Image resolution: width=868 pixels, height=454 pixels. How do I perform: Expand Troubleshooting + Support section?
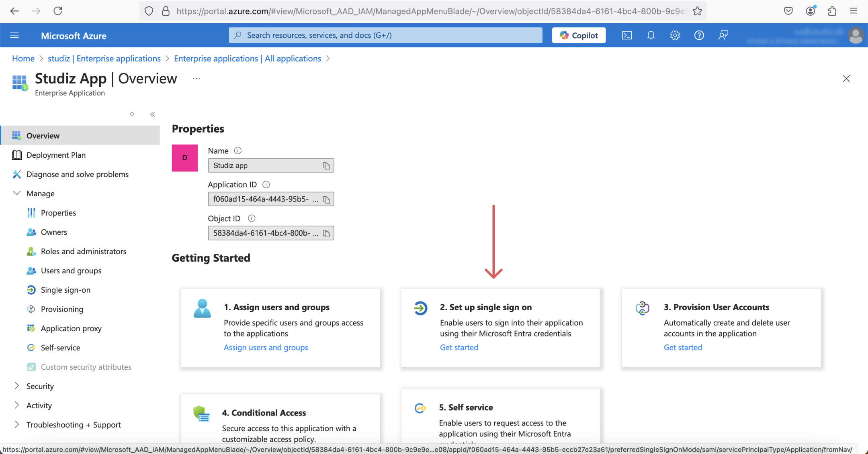(17, 424)
